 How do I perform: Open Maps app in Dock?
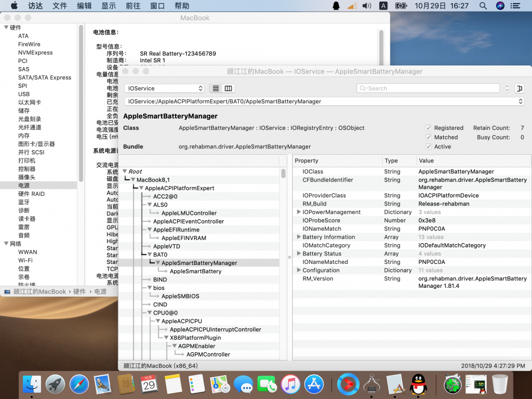pyautogui.click(x=220, y=384)
